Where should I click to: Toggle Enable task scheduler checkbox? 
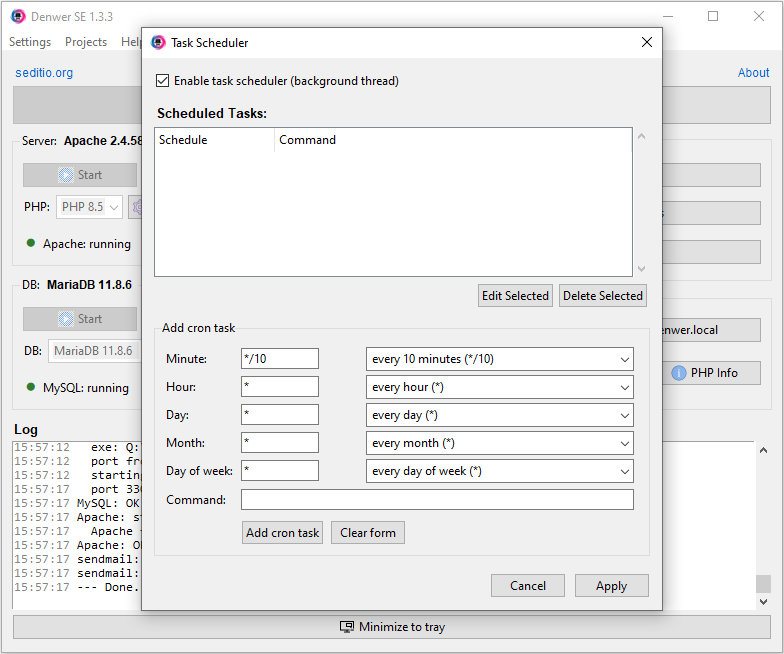click(x=162, y=80)
